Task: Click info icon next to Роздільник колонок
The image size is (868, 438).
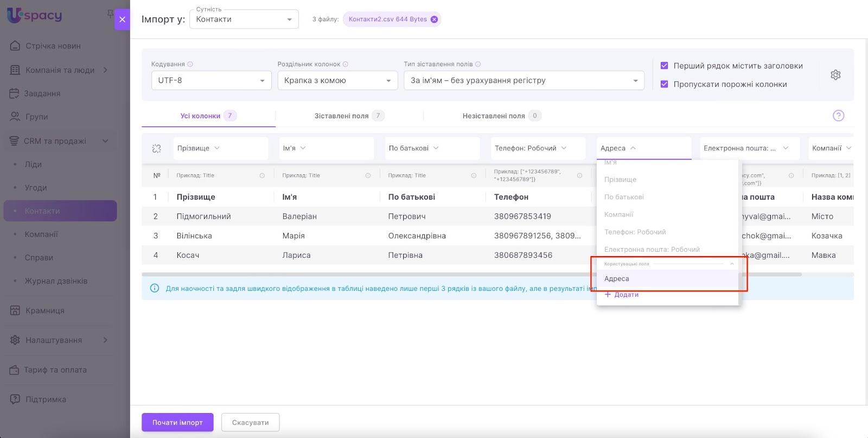Action: (346, 64)
